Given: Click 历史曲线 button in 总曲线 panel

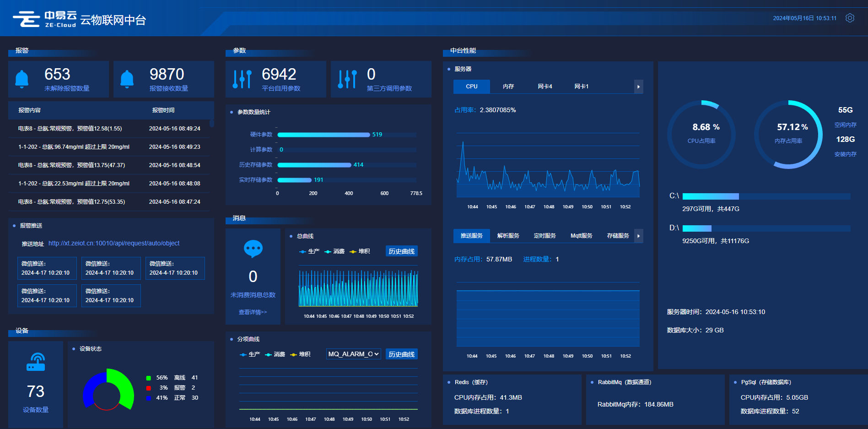Looking at the screenshot, I should (x=402, y=251).
